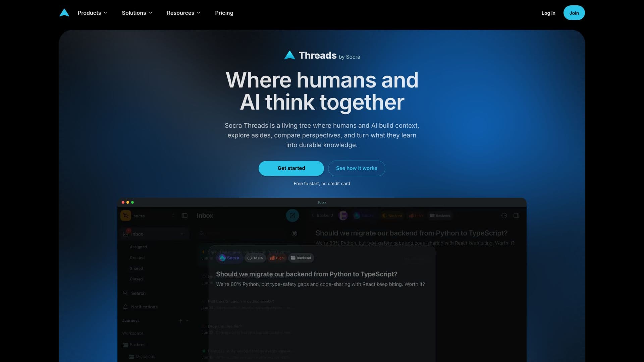Click the To Do status chip

click(x=255, y=258)
